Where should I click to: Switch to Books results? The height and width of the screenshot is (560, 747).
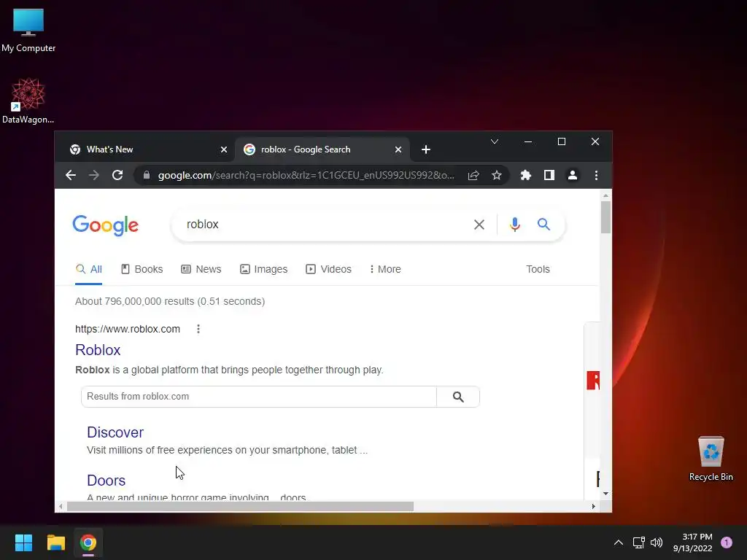coord(142,269)
